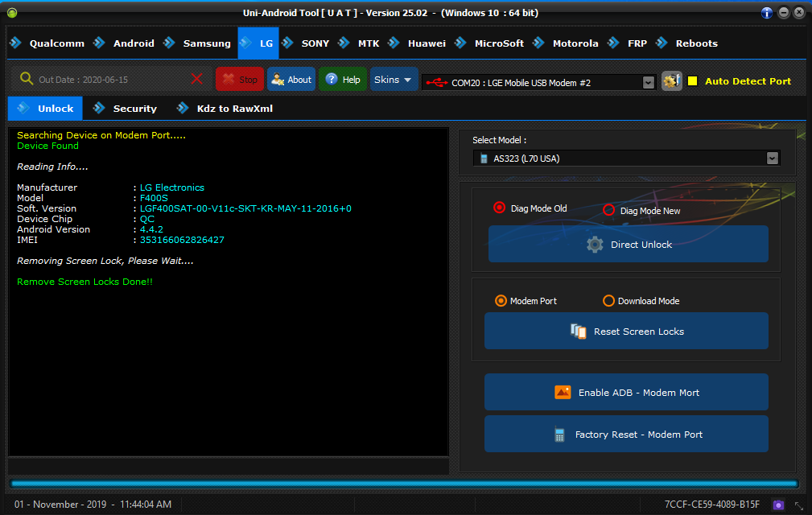This screenshot has height=515, width=812.
Task: Click the port settings gear icon
Action: click(672, 81)
